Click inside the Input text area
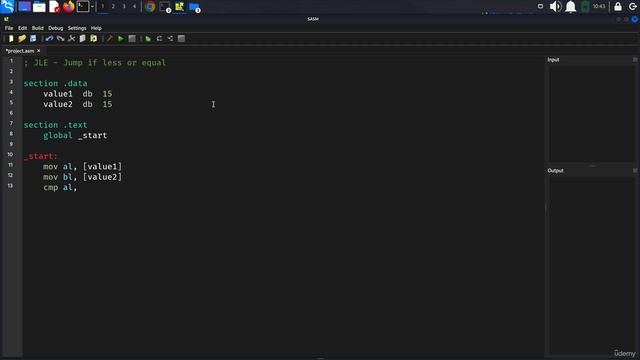 click(x=590, y=113)
